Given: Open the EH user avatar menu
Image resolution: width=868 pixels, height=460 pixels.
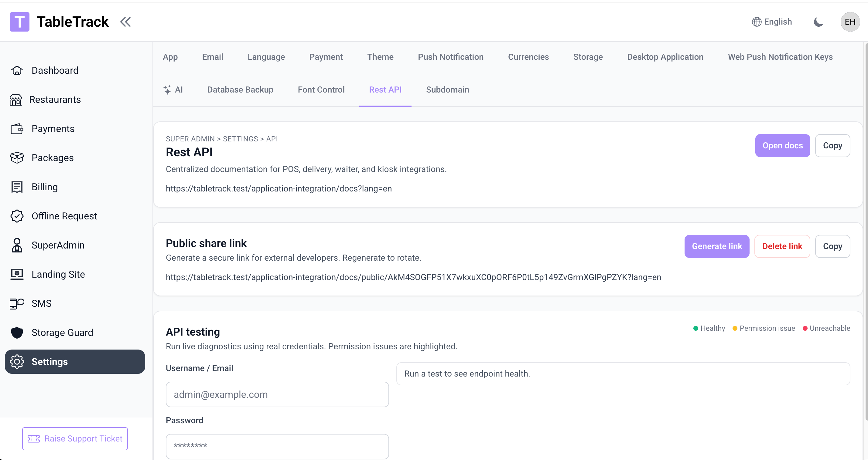Looking at the screenshot, I should [x=850, y=22].
